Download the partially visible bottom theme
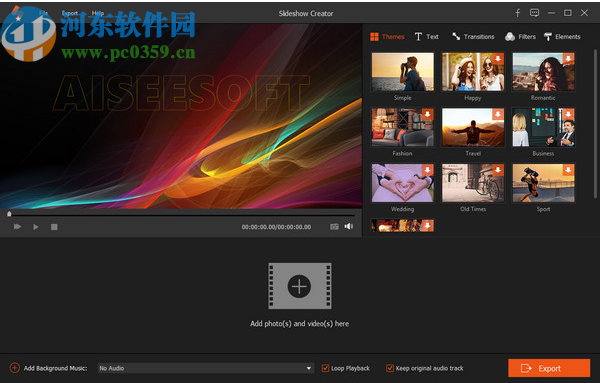601x383 pixels. 427,225
